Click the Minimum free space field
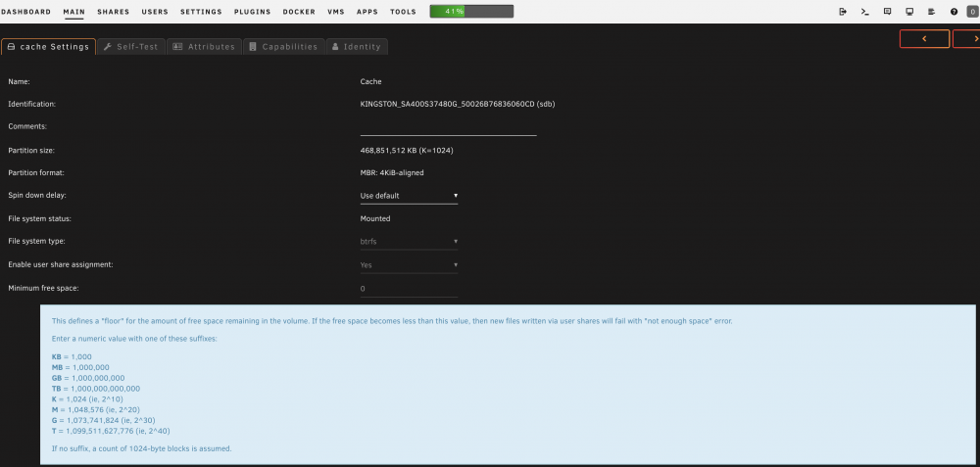 (x=409, y=289)
